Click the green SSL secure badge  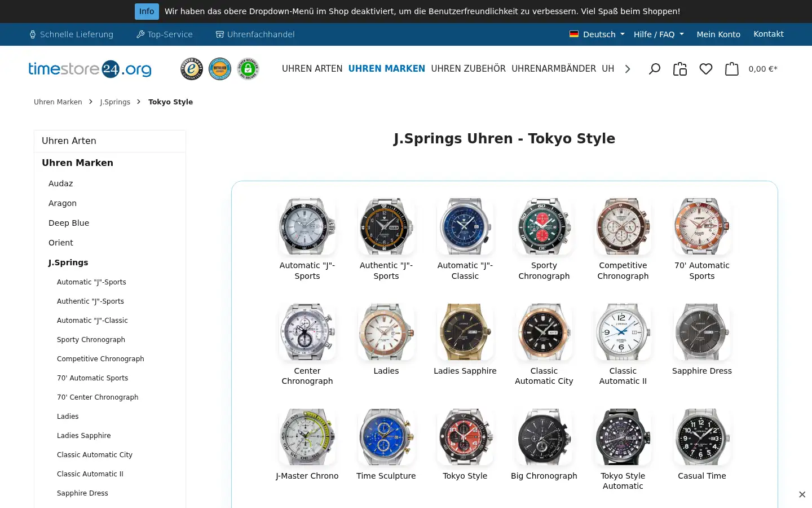click(x=248, y=69)
